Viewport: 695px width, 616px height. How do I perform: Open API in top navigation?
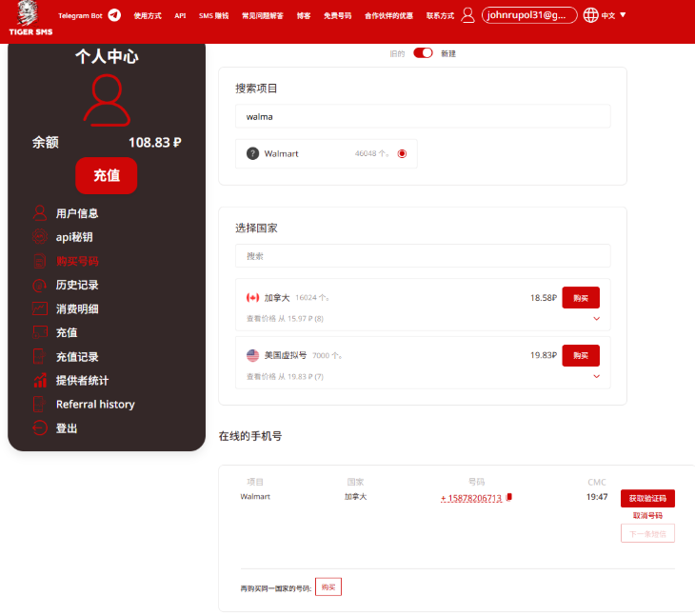coord(180,16)
